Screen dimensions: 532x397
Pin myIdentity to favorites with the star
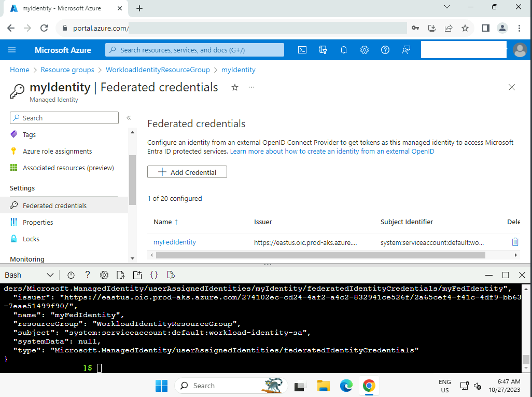pos(235,88)
